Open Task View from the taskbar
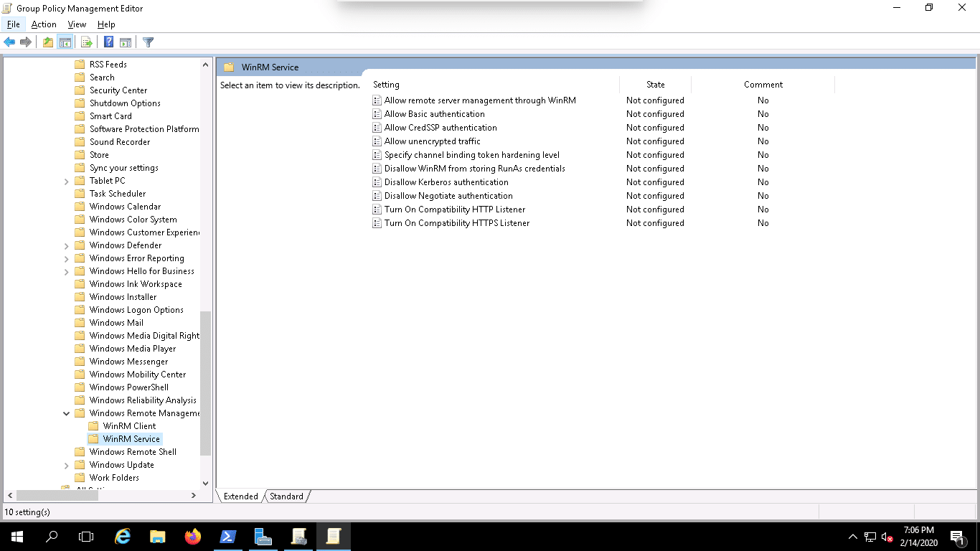 coord(86,537)
